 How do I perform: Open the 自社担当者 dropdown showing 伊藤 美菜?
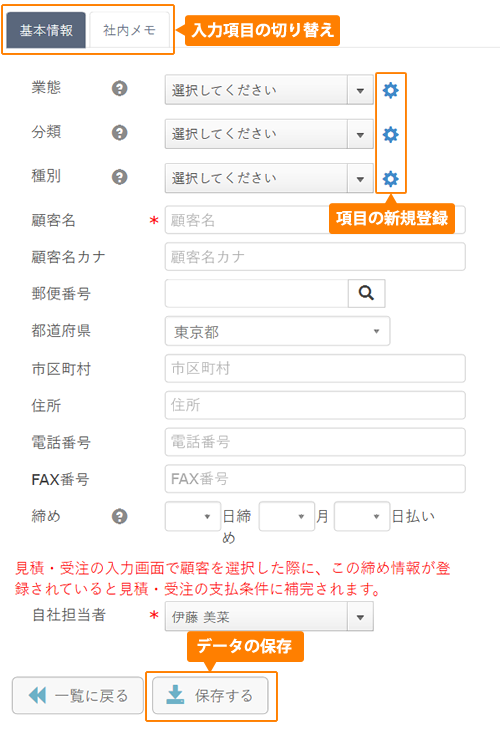point(269,616)
